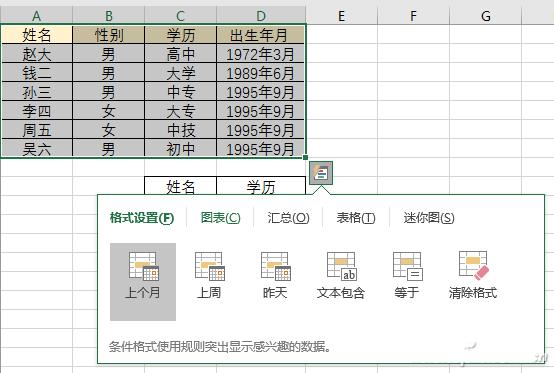Select 孙三's 1995年9月 date cell
554x373 pixels.
tap(261, 92)
